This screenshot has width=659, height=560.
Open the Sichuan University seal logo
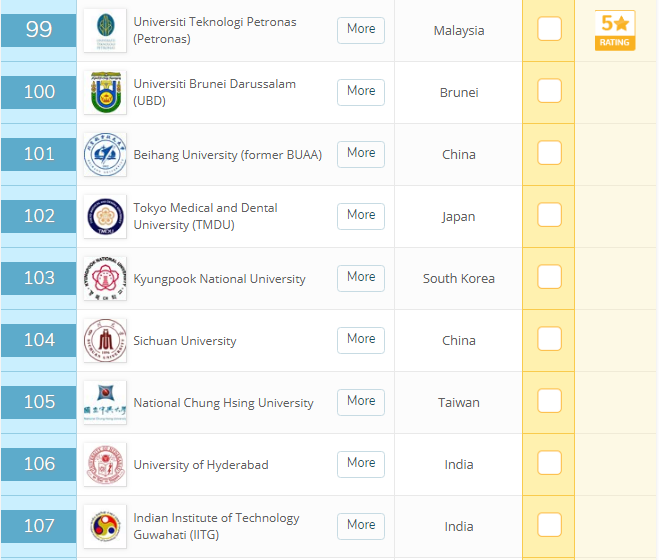coord(105,341)
